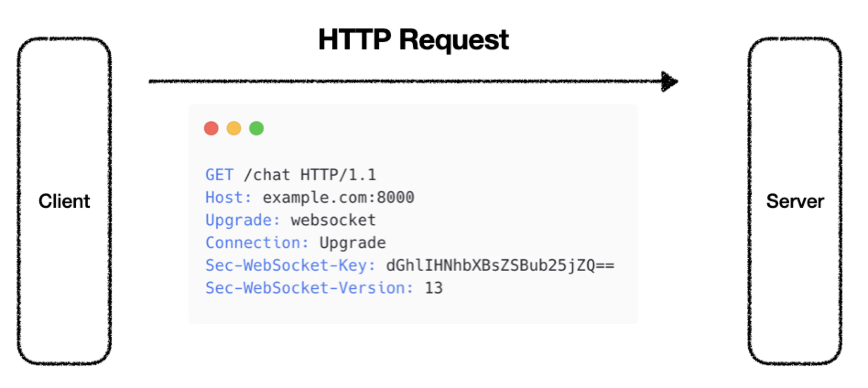Select the /chat path text
Screen dimensions: 868x388
coord(267,175)
